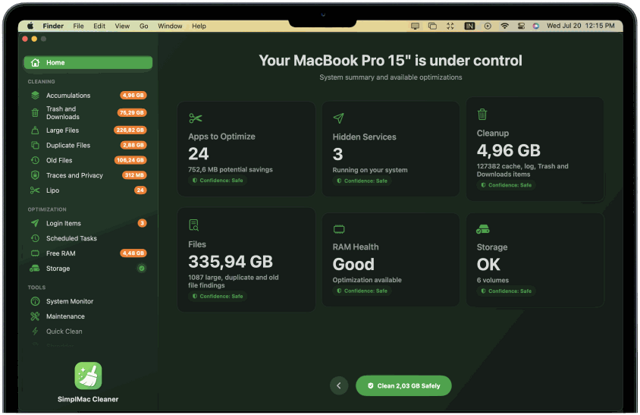Click the 4,48 GB Free RAM badge
Screen dimensions: 640x415
[x=133, y=253]
